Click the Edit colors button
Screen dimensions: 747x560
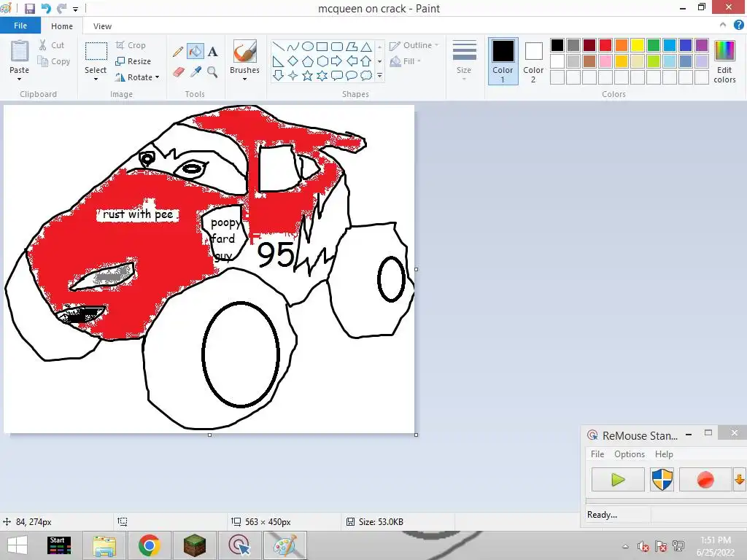[x=724, y=61]
